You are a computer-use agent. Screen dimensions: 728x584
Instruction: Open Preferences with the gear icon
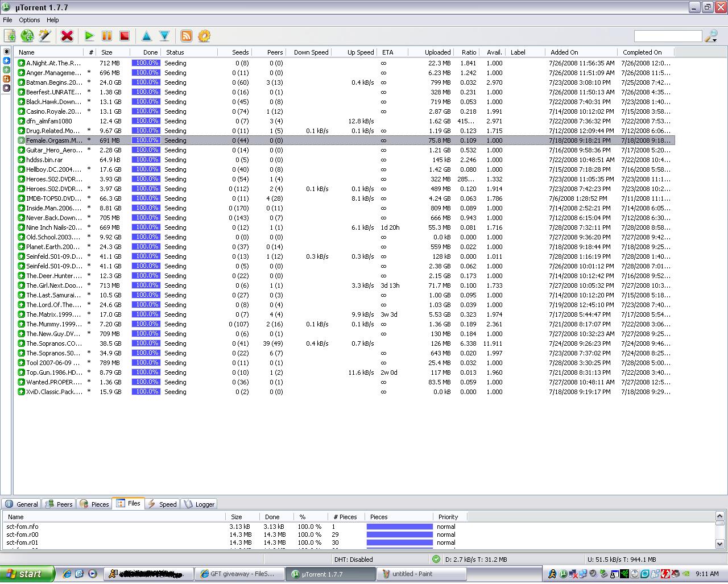point(204,36)
